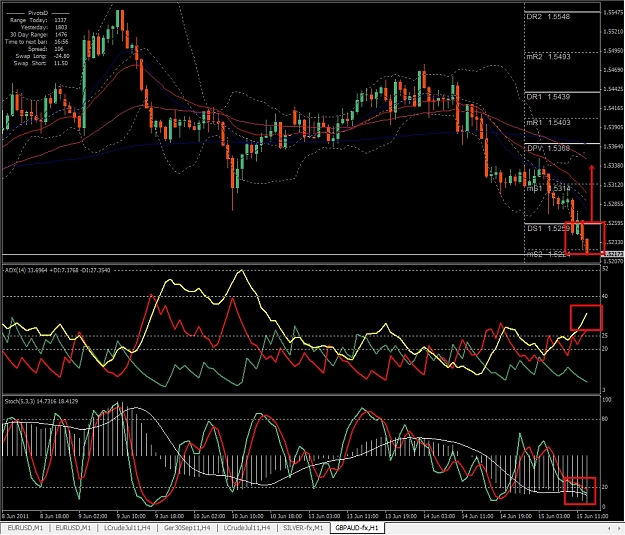Click the Yesterday range value 1803
The width and height of the screenshot is (625, 535).
61,28
